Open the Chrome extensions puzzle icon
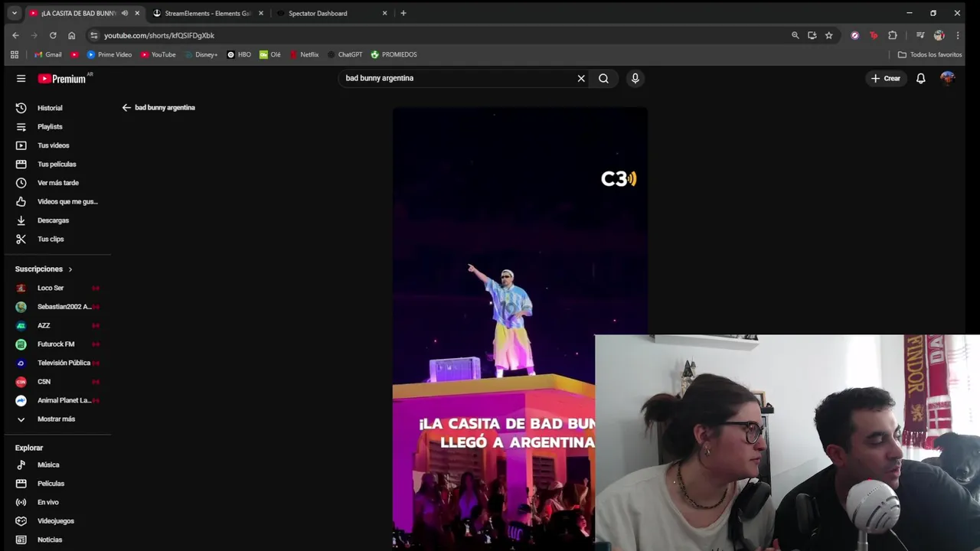The height and width of the screenshot is (551, 980). pyautogui.click(x=892, y=35)
